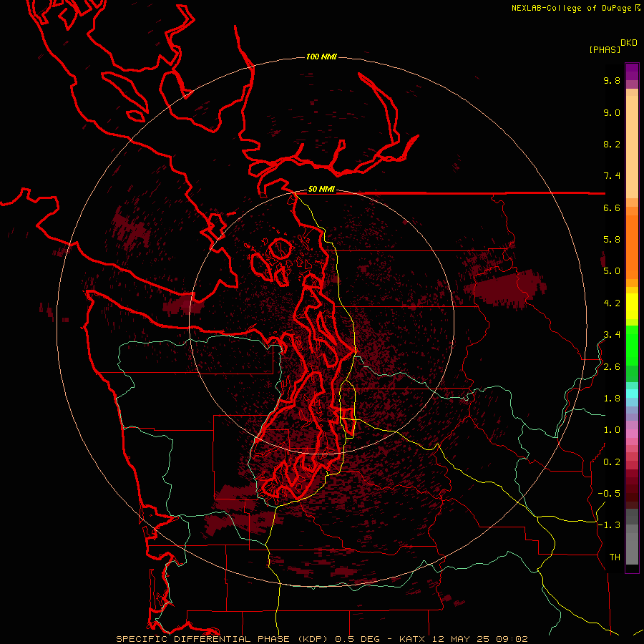Click the 1.8 scale value
This screenshot has height=644, width=644.
coord(612,399)
